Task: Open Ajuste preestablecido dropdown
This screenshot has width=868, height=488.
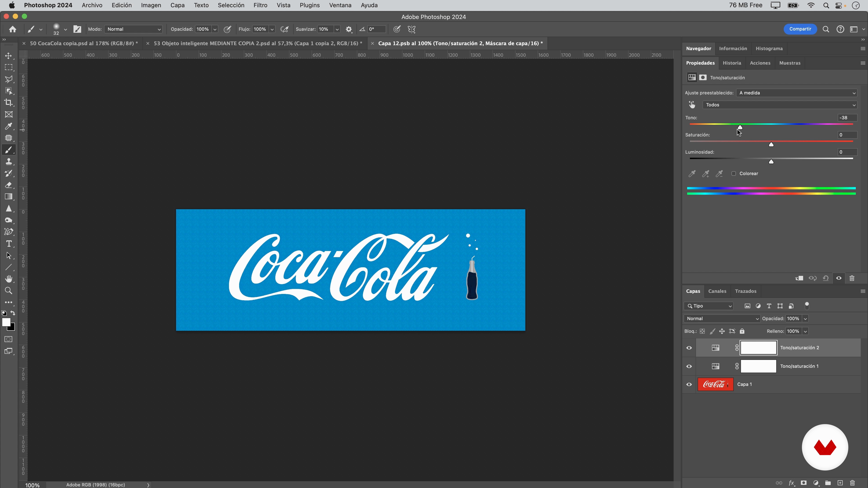Action: click(797, 93)
